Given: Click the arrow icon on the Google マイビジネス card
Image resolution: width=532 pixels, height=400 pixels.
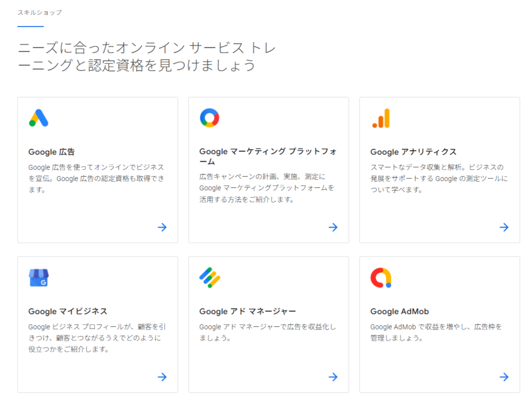Looking at the screenshot, I should click(162, 377).
